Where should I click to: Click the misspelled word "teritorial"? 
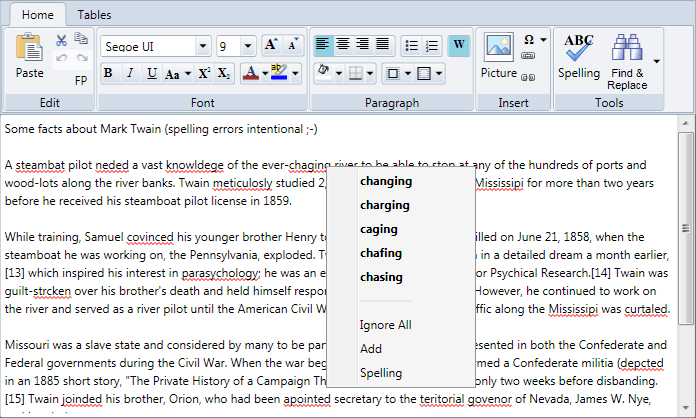click(442, 399)
